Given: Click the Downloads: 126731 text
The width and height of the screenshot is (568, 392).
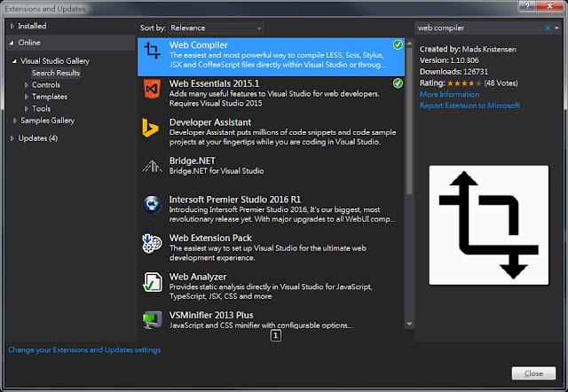Looking at the screenshot, I should [454, 72].
